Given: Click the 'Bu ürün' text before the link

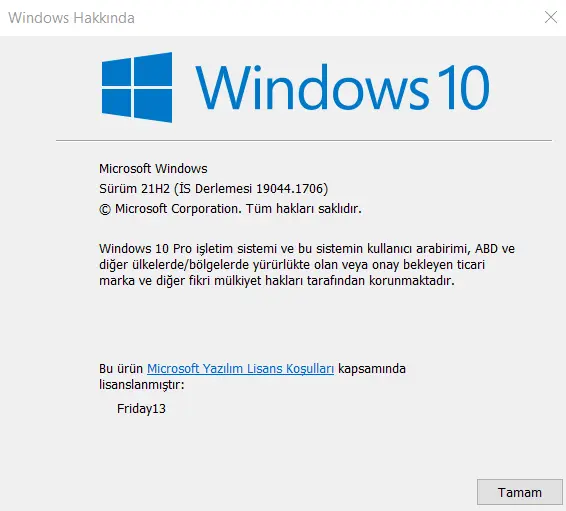Looking at the screenshot, I should point(121,368).
